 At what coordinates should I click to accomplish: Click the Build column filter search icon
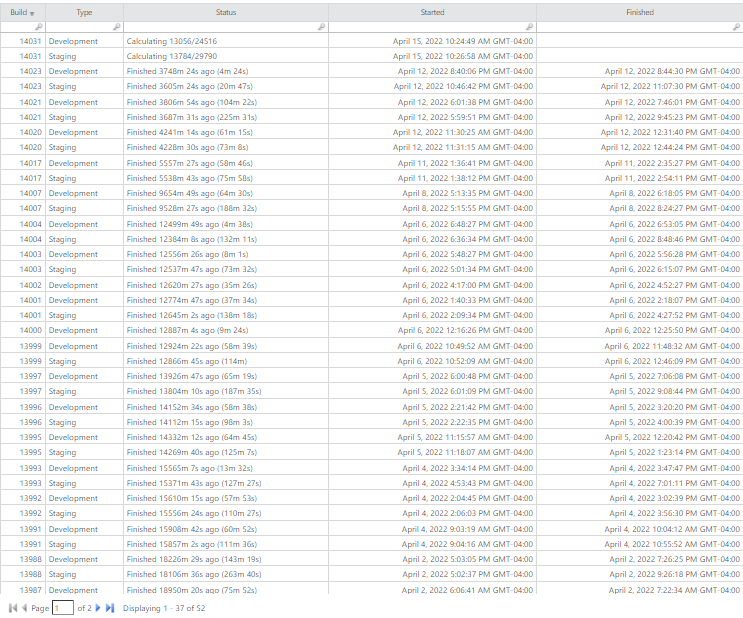pos(39,27)
